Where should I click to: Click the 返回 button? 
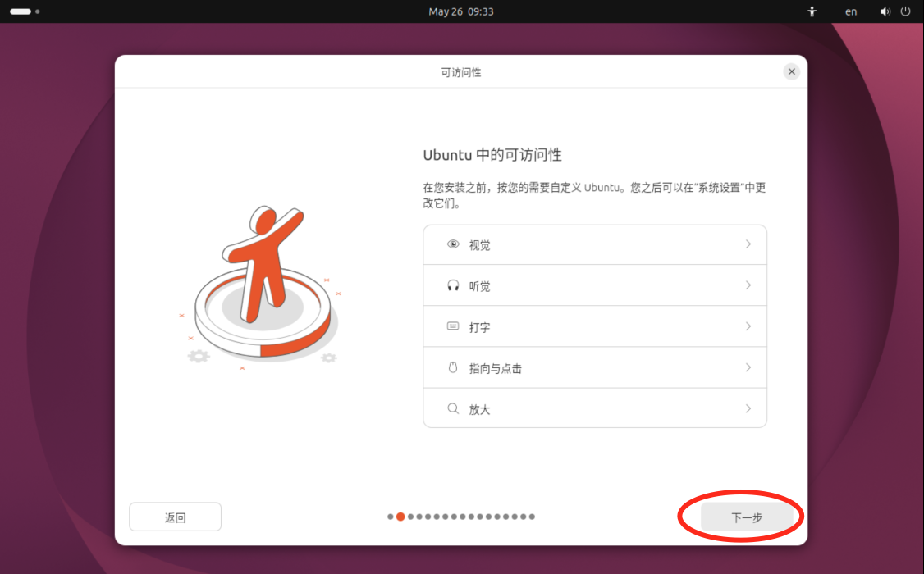175,517
